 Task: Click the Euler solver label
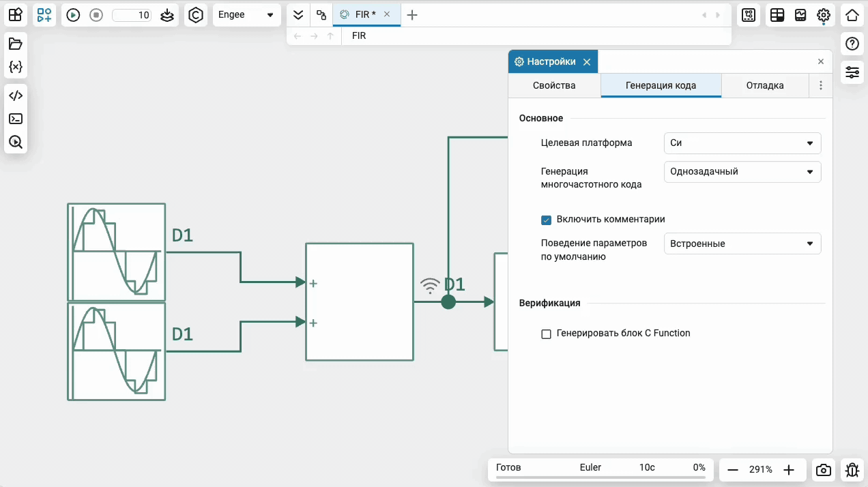tap(590, 467)
